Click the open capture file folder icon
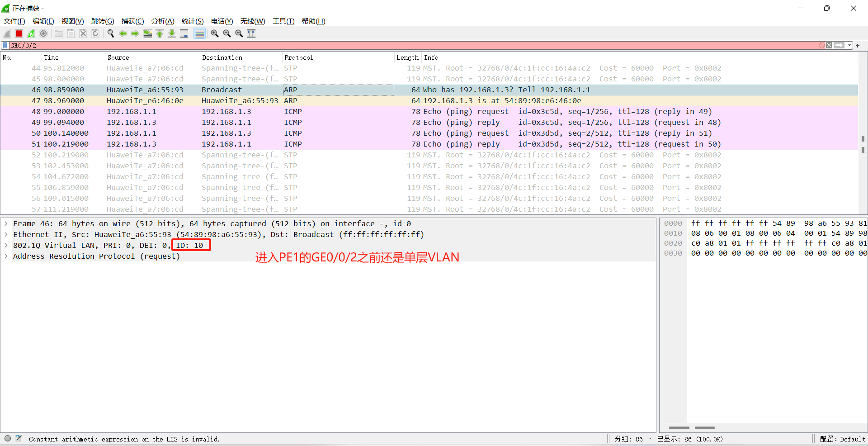 59,33
